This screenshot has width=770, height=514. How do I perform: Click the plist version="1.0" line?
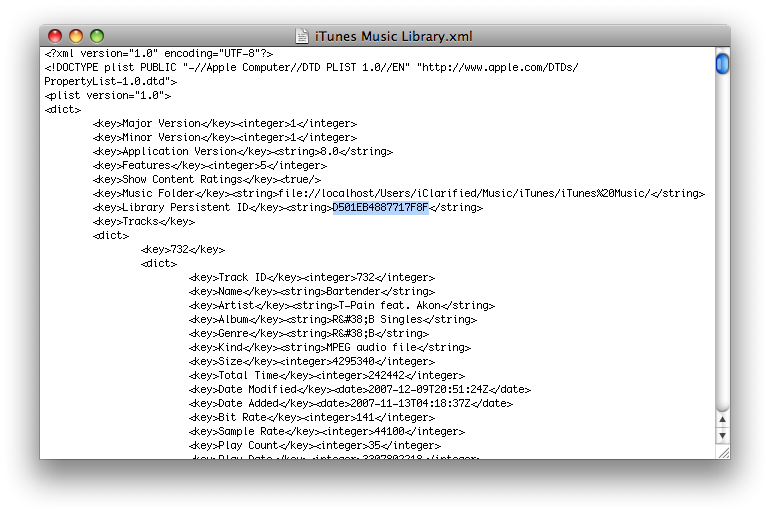click(108, 95)
